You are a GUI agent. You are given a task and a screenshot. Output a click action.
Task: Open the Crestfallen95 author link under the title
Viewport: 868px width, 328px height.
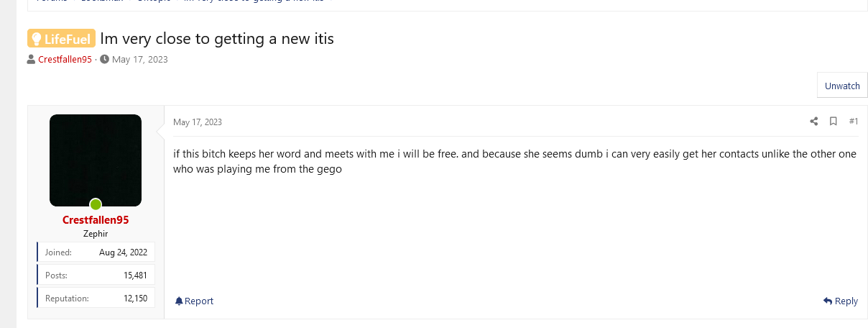point(65,59)
